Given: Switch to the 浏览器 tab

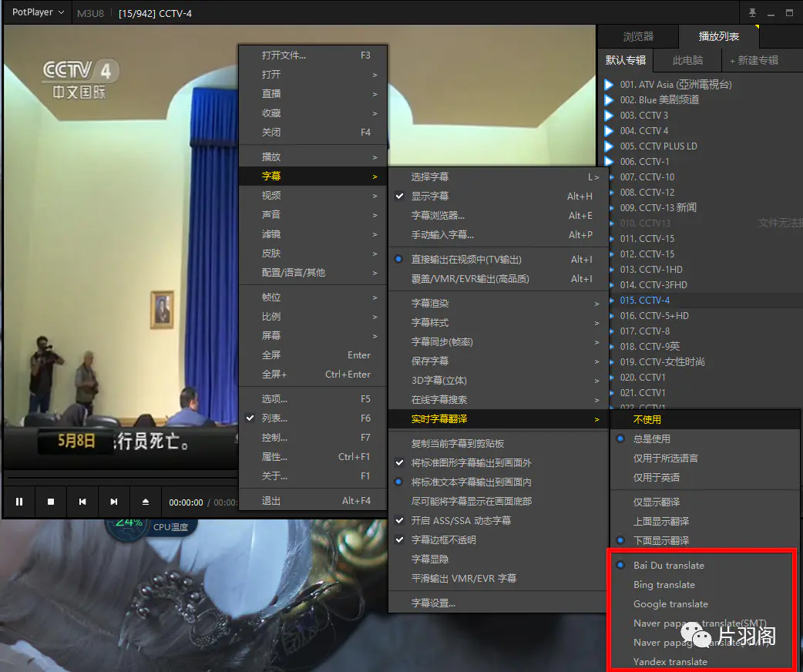Looking at the screenshot, I should point(637,36).
